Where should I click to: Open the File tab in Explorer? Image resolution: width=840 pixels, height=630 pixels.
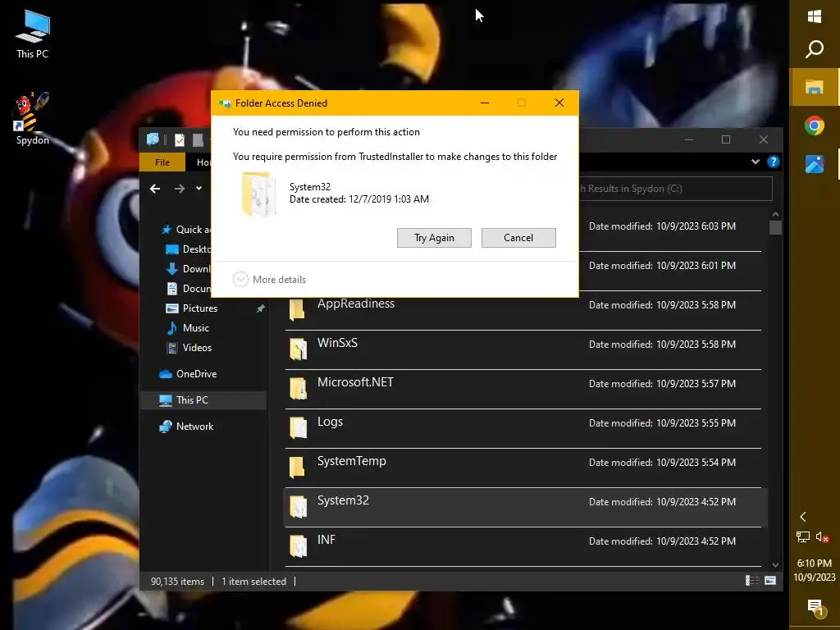pyautogui.click(x=162, y=162)
